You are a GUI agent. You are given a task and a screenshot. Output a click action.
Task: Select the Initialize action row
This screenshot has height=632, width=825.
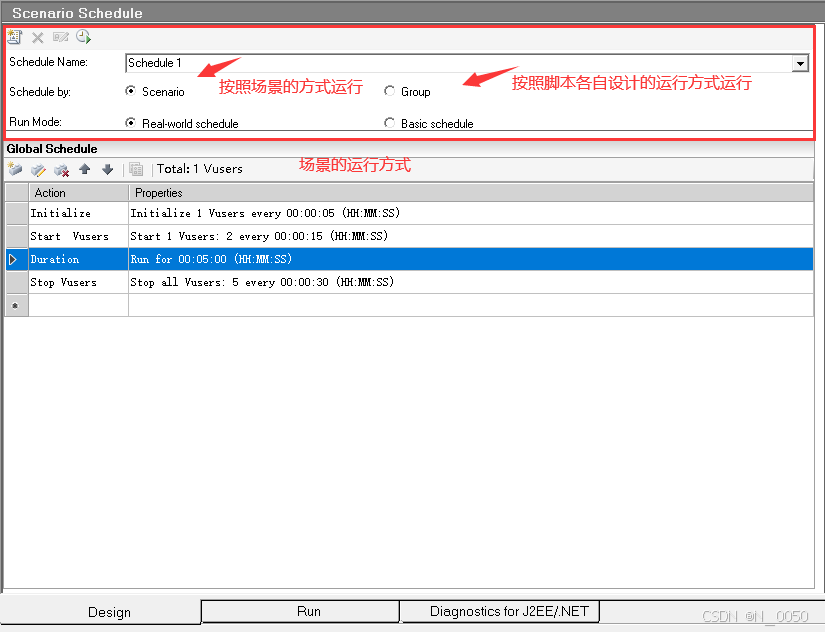coord(409,213)
